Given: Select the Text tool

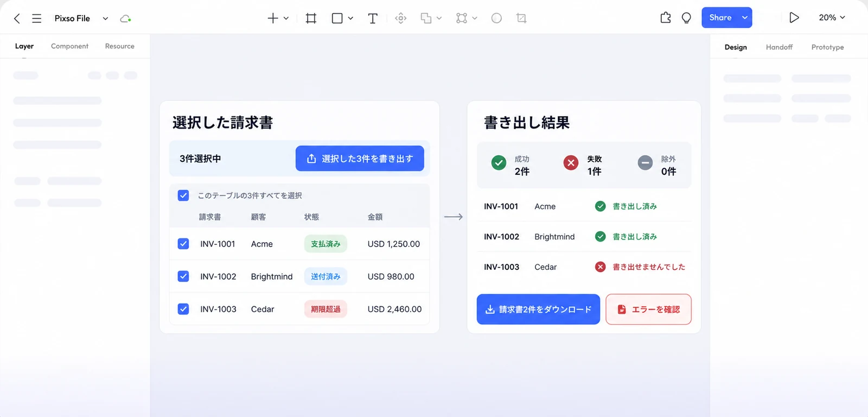Looking at the screenshot, I should pos(373,18).
